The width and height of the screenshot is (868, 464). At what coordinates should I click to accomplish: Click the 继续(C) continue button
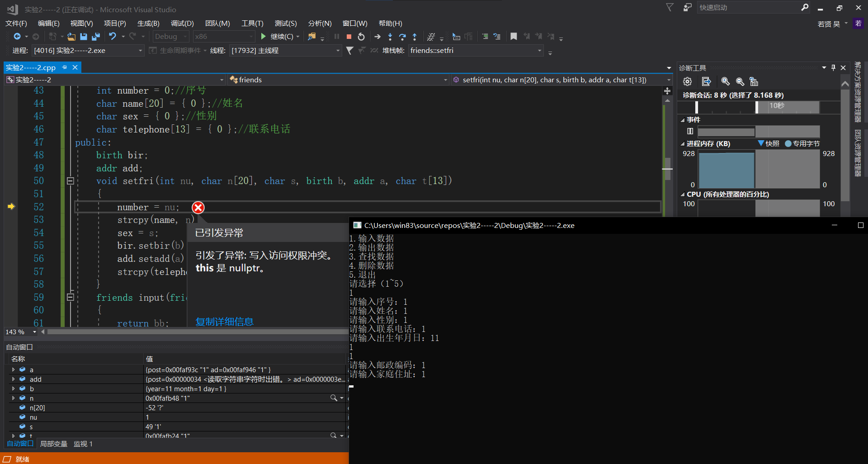point(277,37)
